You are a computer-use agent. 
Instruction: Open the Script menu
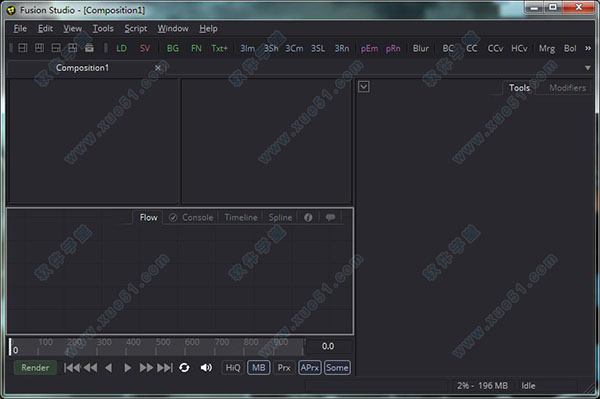(x=135, y=29)
